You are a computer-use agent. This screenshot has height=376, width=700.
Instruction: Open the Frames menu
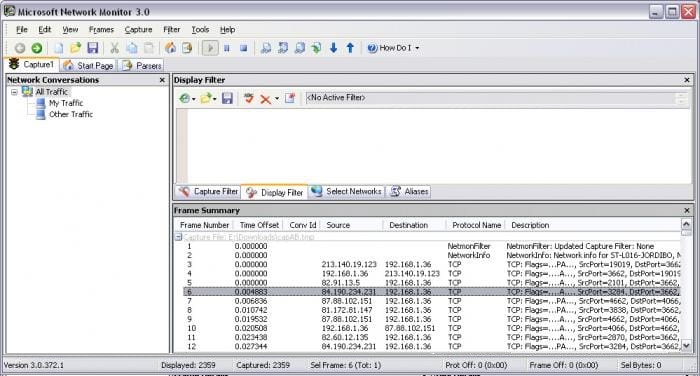101,29
